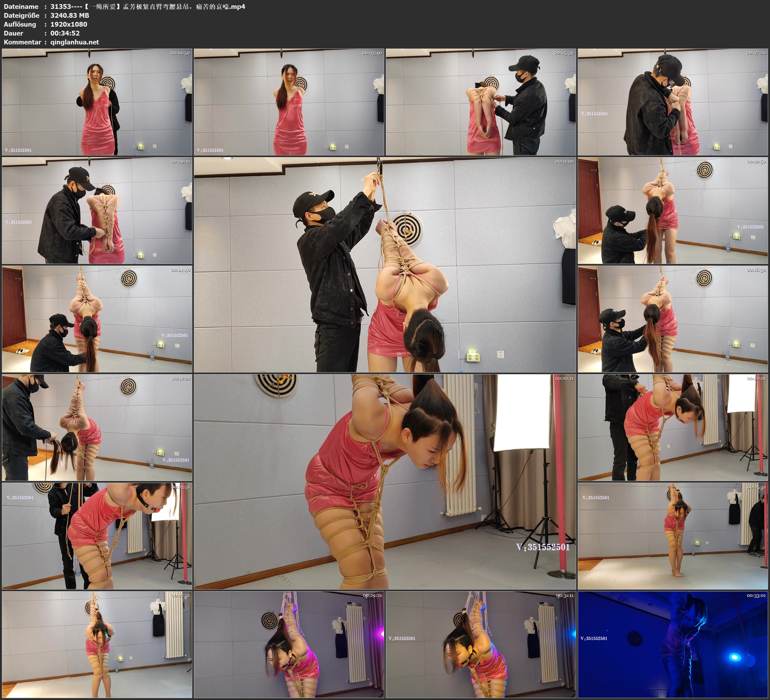770x700 pixels.
Task: Click the 1920x1080 resolution value
Action: click(x=69, y=24)
